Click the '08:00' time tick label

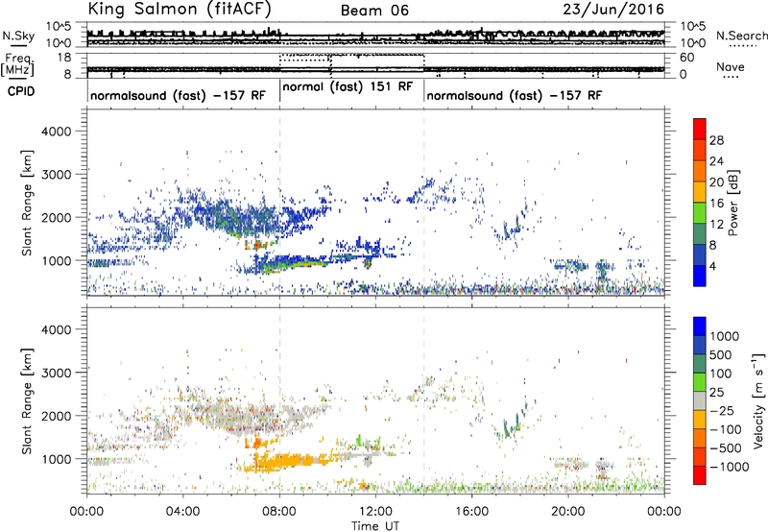coord(279,512)
